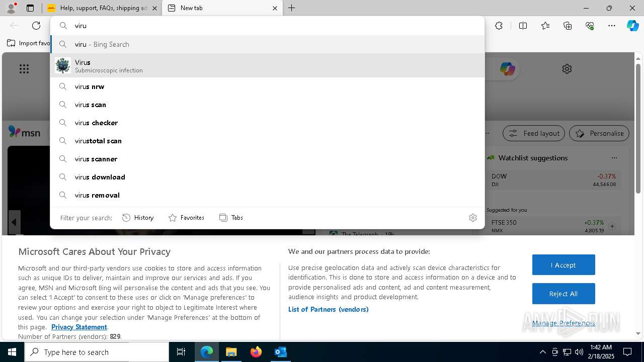Click the taskbar search box
The height and width of the screenshot is (362, 644).
tap(97, 352)
